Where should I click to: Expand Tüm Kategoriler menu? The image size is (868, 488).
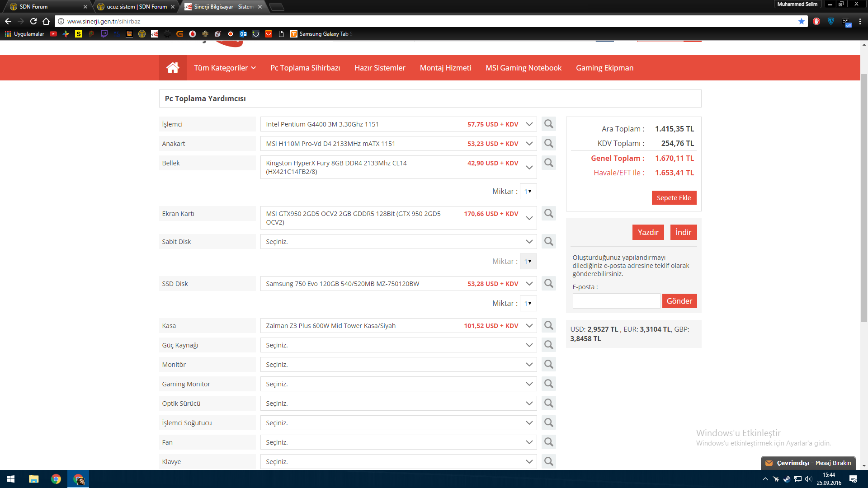click(225, 68)
